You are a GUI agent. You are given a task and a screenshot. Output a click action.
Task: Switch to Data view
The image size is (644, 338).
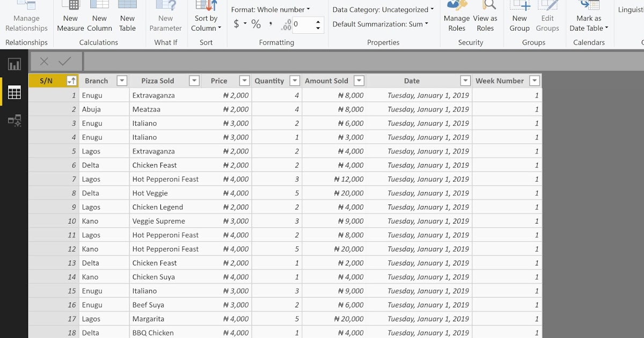(x=14, y=92)
